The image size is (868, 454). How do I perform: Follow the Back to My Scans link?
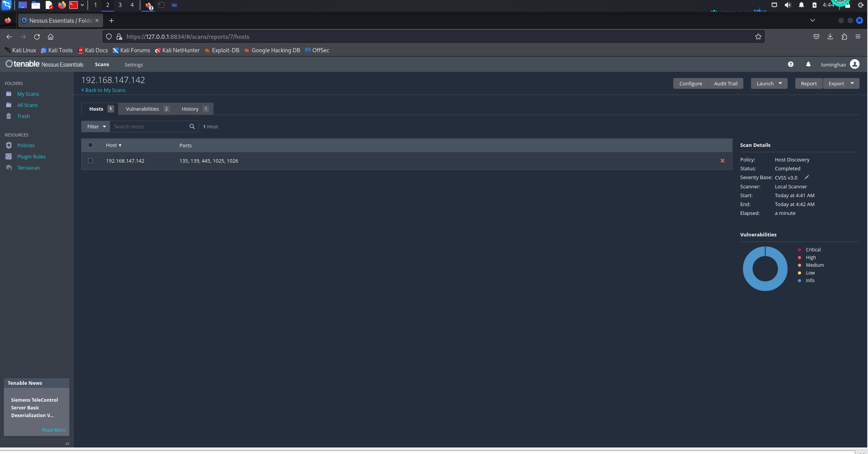(105, 90)
